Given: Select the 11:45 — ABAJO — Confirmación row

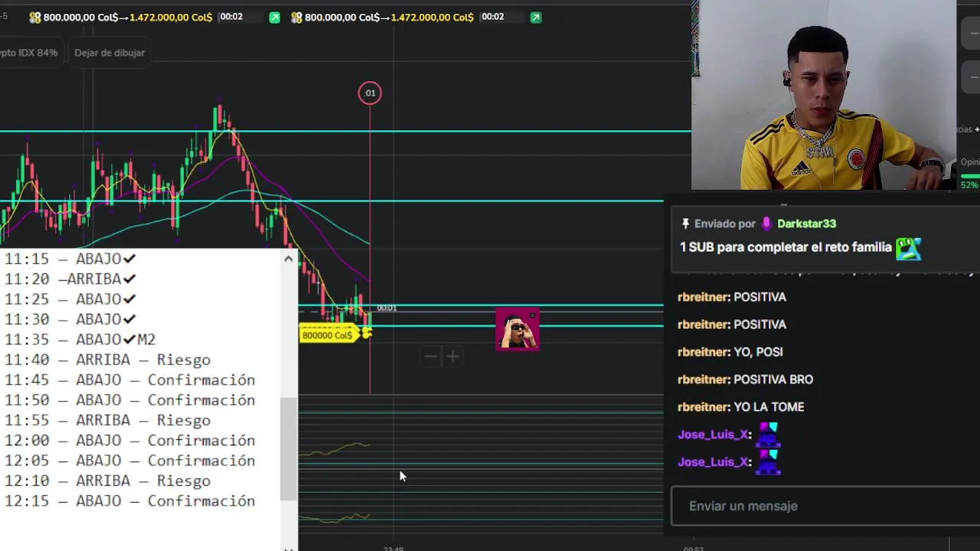Looking at the screenshot, I should (x=130, y=380).
